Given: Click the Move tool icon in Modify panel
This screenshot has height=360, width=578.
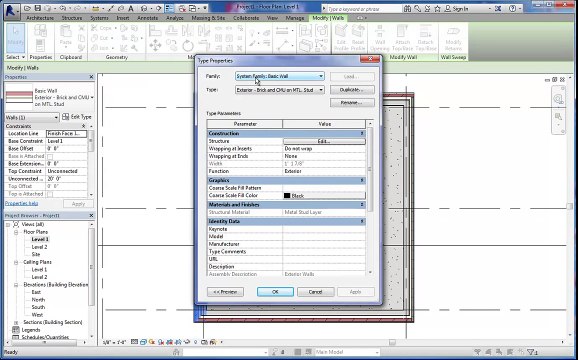Looking at the screenshot, I should 155,45.
